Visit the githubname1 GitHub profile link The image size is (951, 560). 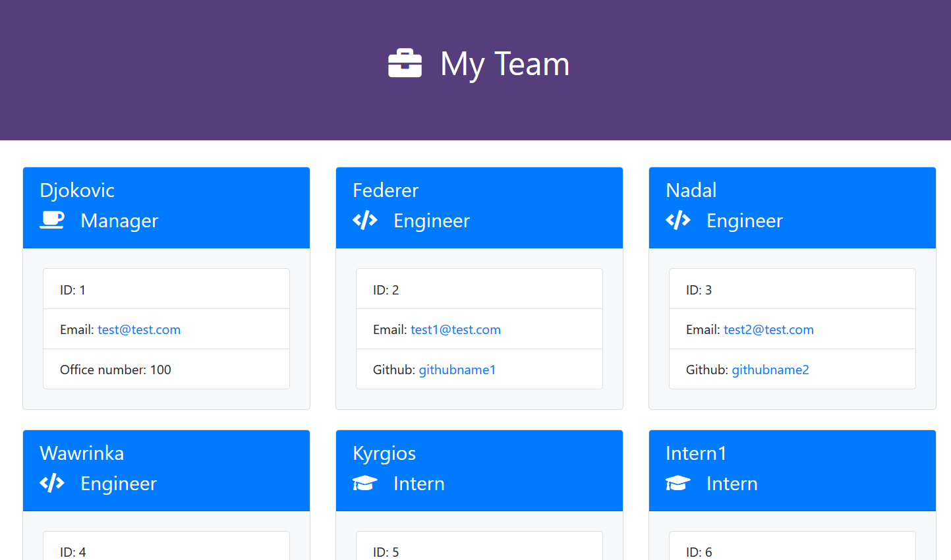[457, 370]
